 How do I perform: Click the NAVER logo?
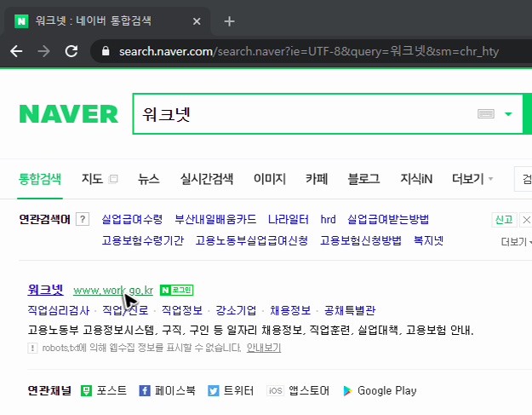tap(69, 114)
